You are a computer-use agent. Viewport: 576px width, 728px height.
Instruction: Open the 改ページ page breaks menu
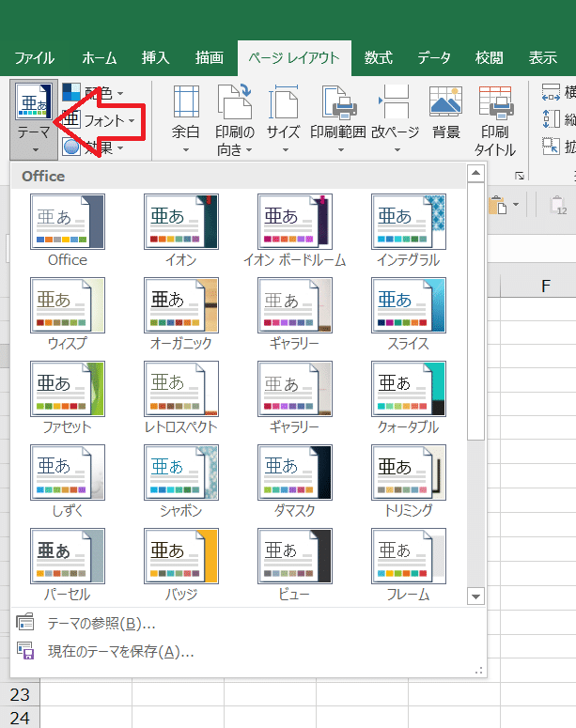tap(396, 119)
